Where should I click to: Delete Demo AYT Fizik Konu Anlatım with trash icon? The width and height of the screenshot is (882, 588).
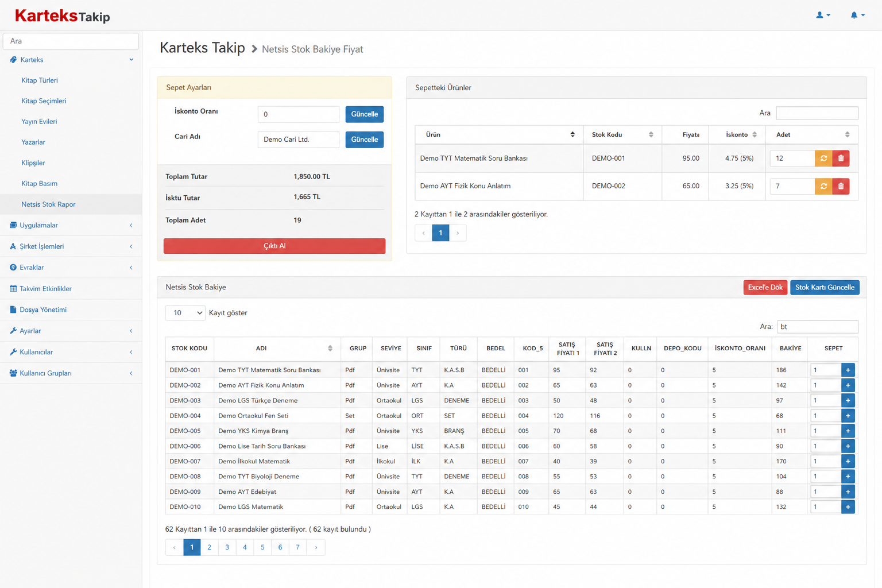coord(841,186)
